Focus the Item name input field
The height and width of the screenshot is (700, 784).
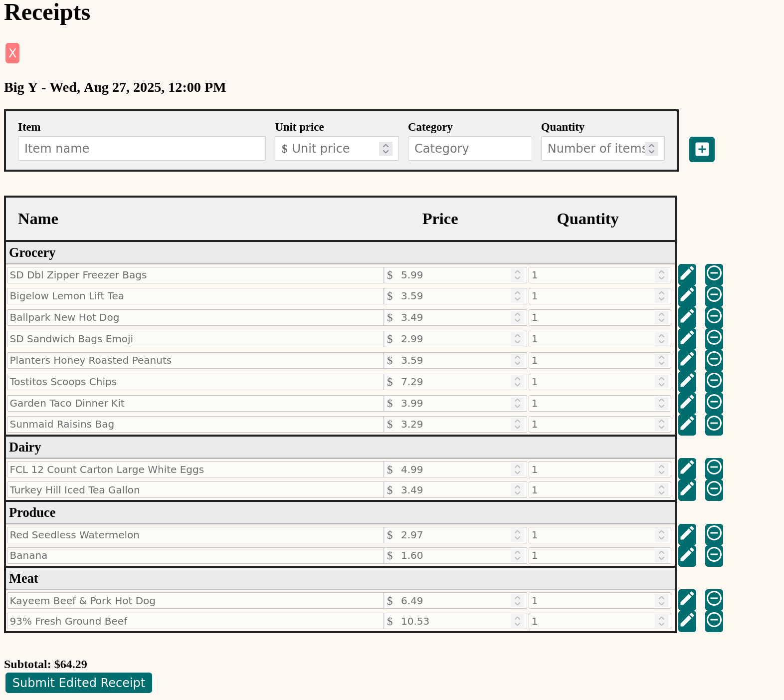click(142, 148)
